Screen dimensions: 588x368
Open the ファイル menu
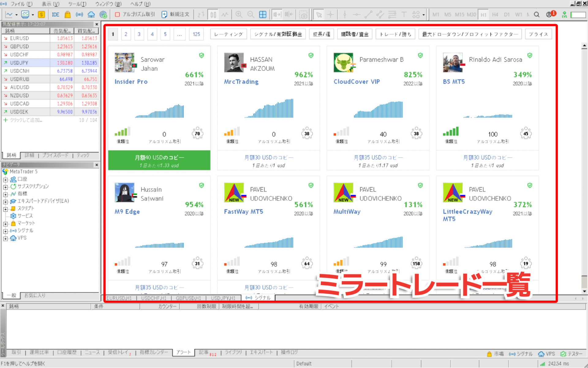tap(21, 4)
